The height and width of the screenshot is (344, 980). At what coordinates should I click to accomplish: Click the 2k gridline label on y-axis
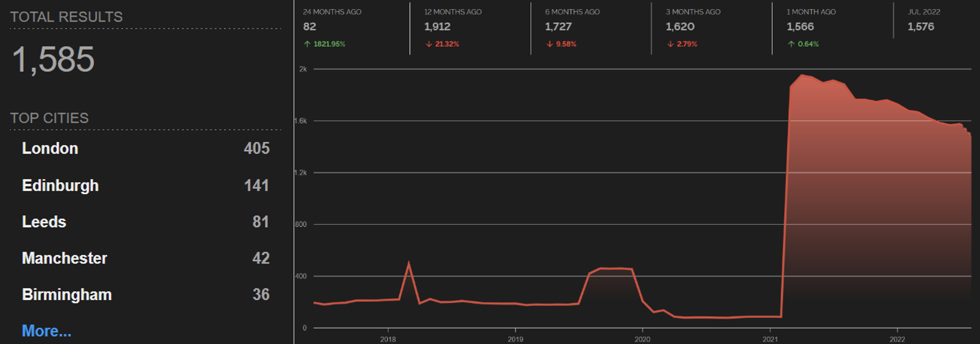coord(303,69)
